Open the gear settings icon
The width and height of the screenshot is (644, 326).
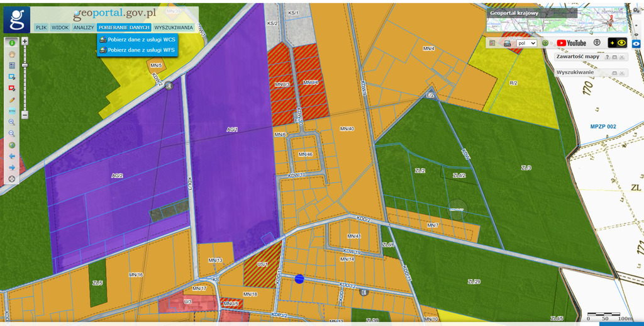coord(636,11)
